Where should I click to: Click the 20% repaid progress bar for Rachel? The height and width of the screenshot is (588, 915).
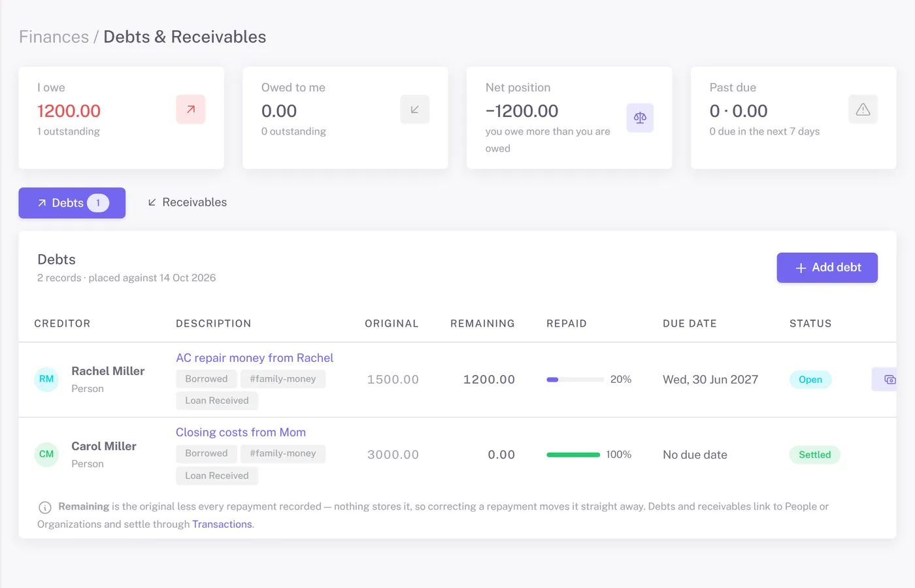click(575, 380)
